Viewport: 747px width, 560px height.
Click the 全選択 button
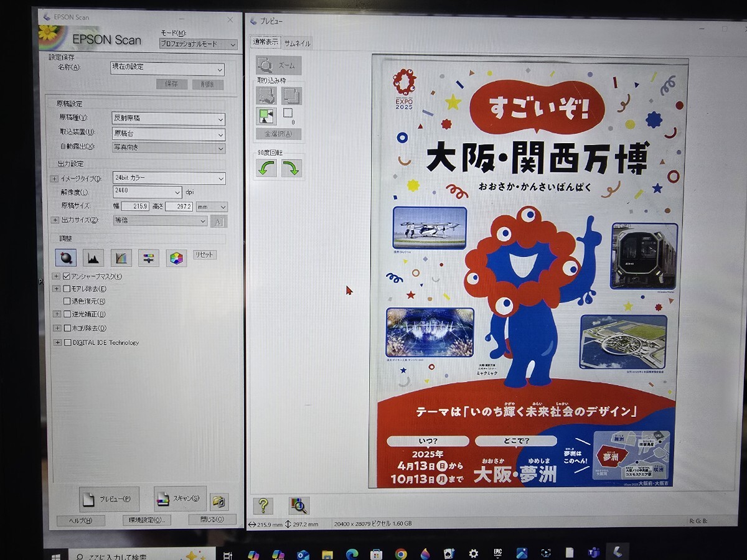coord(278,134)
